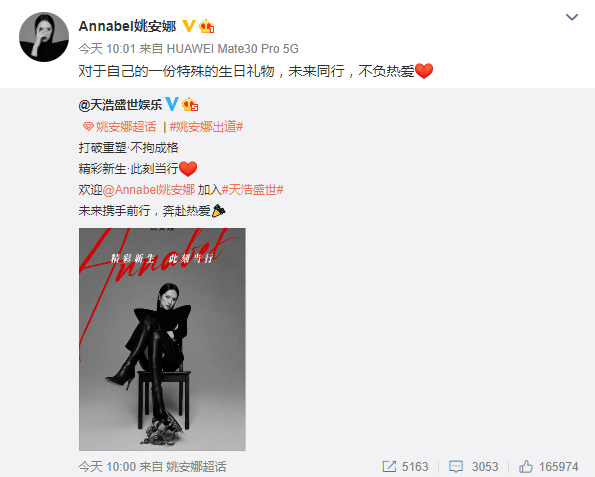The width and height of the screenshot is (595, 477).
Task: Click the super topic diamond icon
Action: tap(88, 126)
